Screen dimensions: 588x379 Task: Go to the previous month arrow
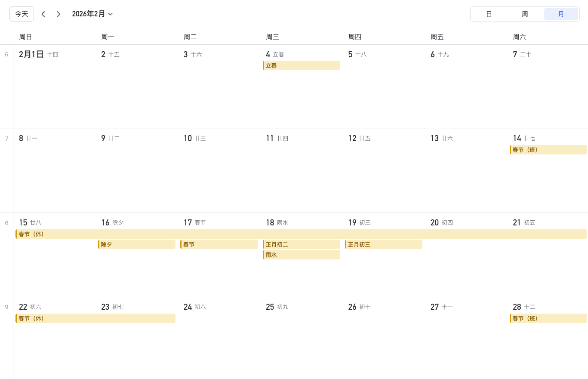pyautogui.click(x=43, y=14)
